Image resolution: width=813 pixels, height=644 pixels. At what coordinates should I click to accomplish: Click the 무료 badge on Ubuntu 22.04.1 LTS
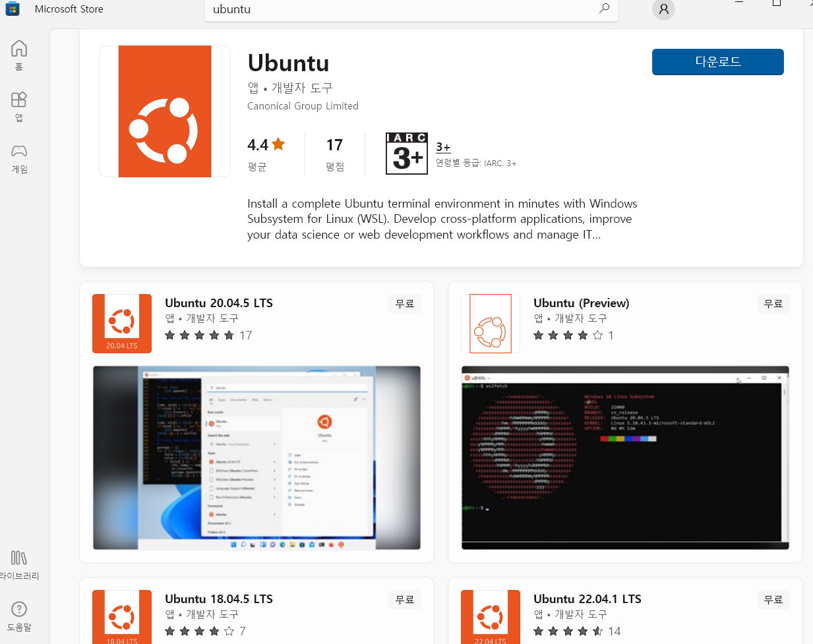[773, 600]
